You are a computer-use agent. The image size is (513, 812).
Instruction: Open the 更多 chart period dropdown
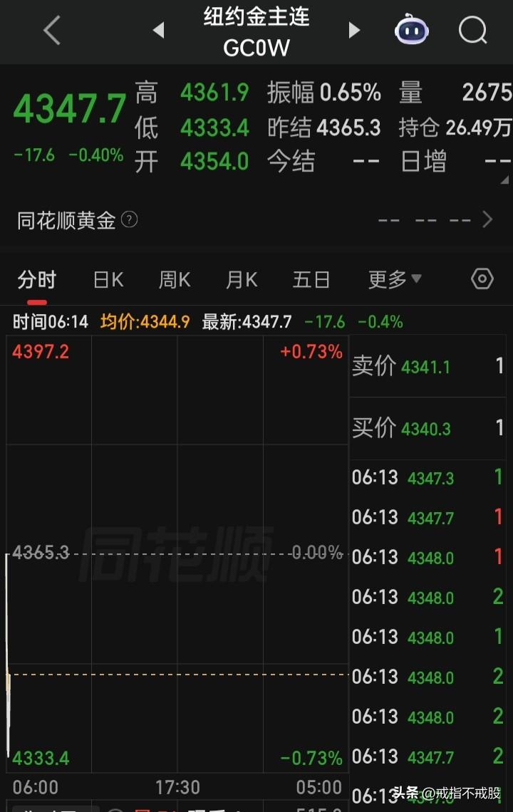394,280
